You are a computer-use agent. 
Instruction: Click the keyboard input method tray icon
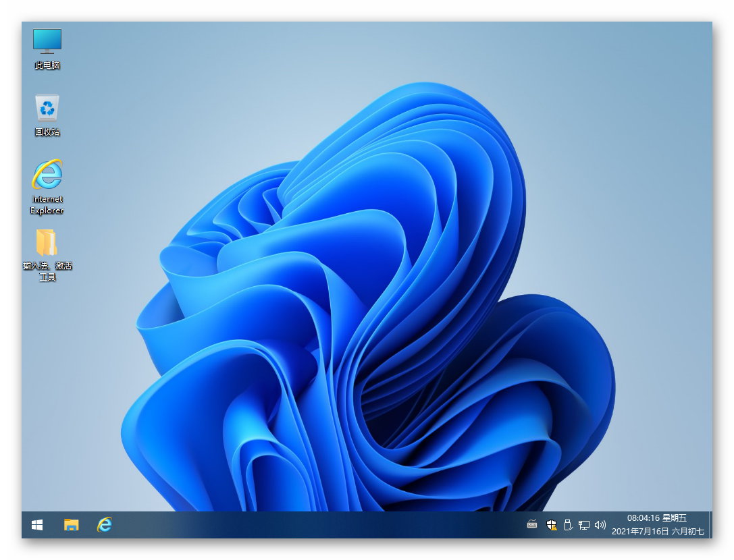pos(532,525)
